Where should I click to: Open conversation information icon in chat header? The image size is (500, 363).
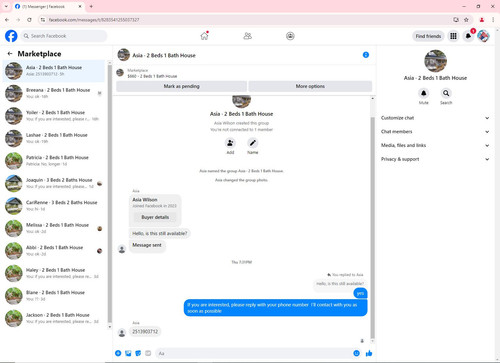pyautogui.click(x=366, y=55)
